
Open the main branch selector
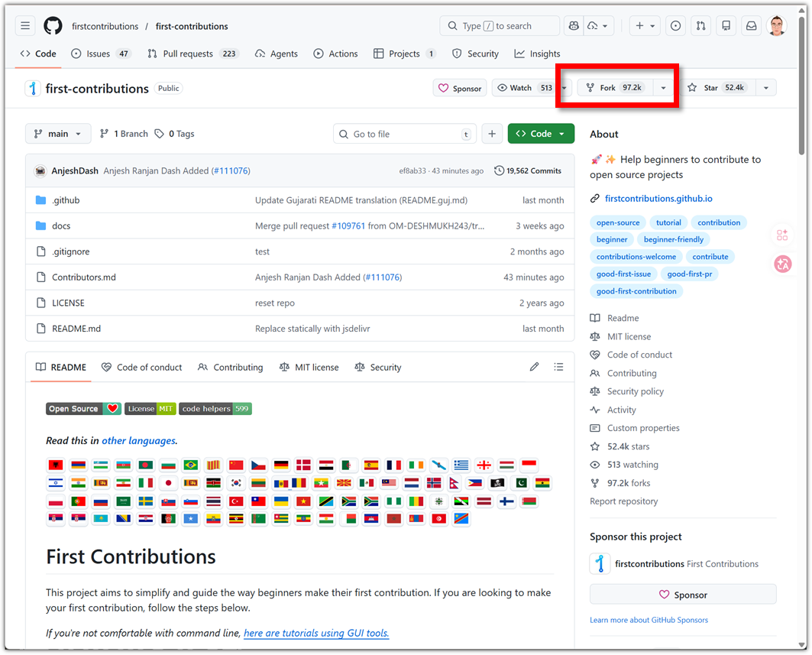(x=58, y=134)
